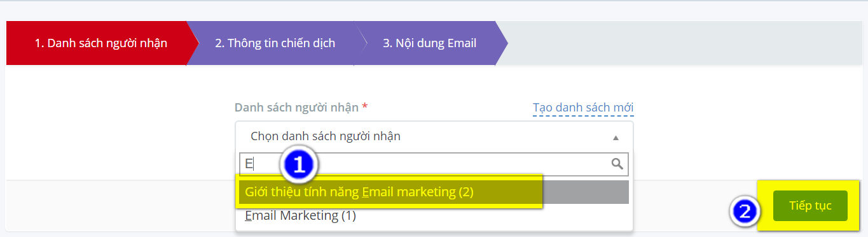Go to step 3 Nội dung Email
The image size is (868, 237).
(x=429, y=43)
